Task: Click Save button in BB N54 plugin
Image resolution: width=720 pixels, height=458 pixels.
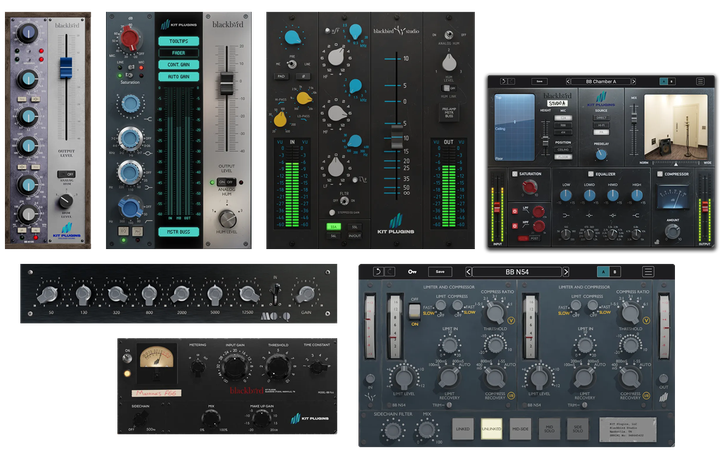Action: (x=440, y=271)
